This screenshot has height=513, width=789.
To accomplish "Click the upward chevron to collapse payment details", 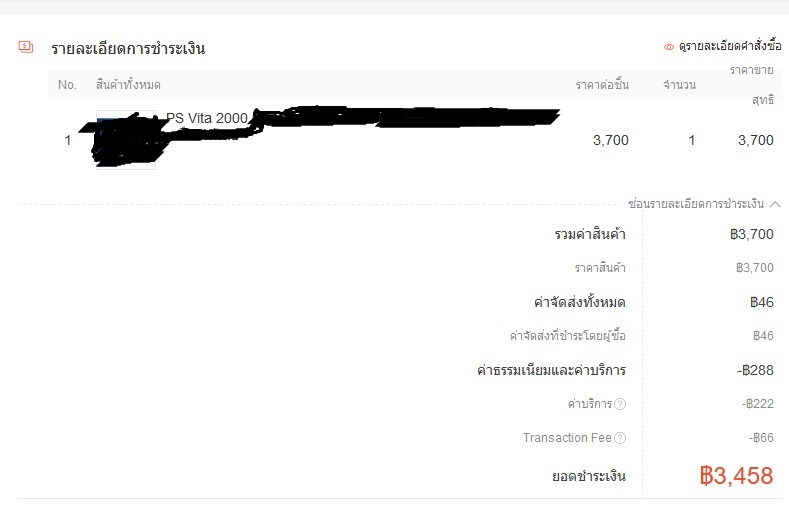I will [x=775, y=204].
